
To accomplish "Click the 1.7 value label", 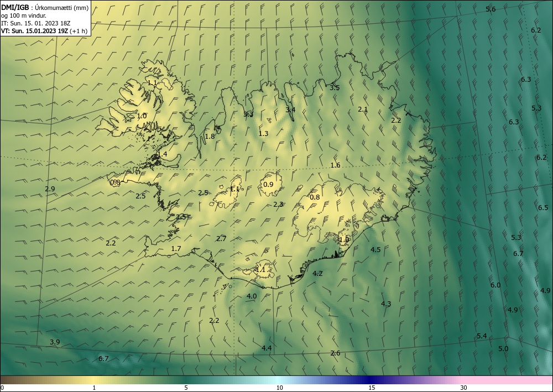I will point(176,249).
